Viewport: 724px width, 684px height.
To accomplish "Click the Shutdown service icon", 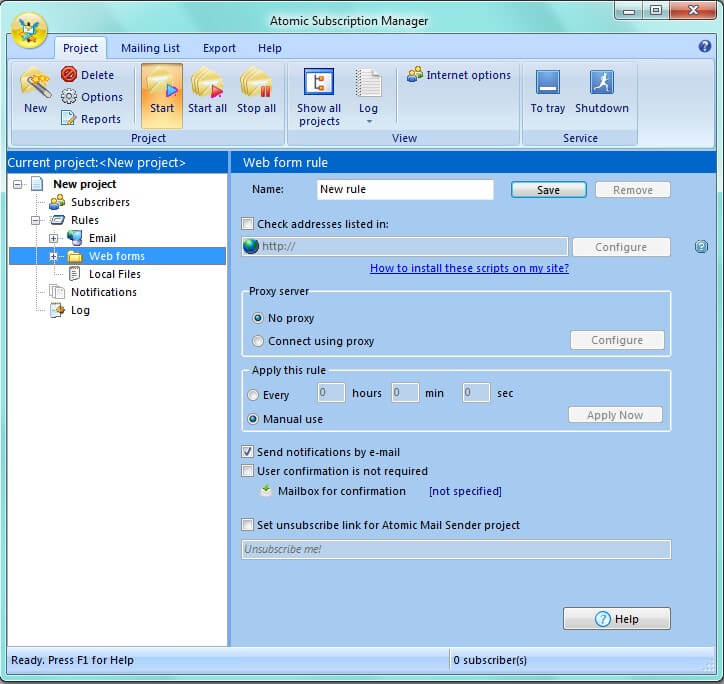I will (602, 82).
